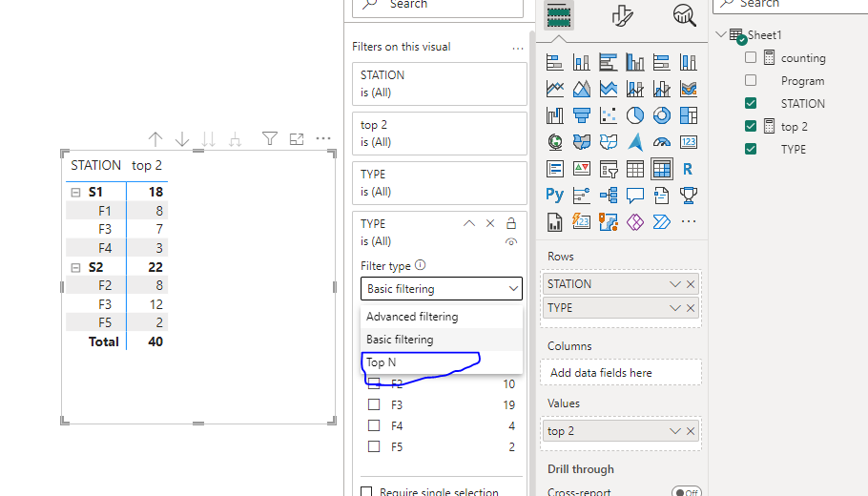The width and height of the screenshot is (868, 496).
Task: Click Add data fields here in Columns
Action: pyautogui.click(x=621, y=373)
